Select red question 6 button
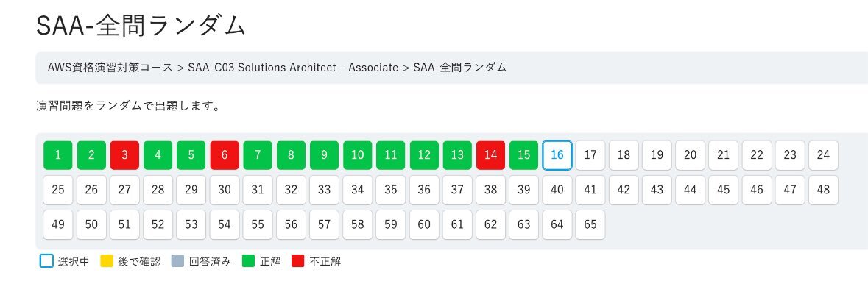This screenshot has width=868, height=281. pos(225,155)
